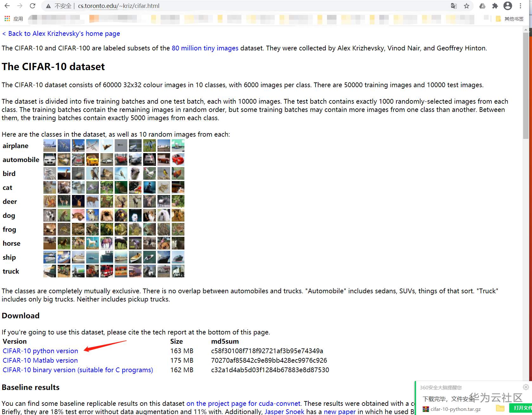
Task: Open the other bookmarks folder
Action: point(510,19)
